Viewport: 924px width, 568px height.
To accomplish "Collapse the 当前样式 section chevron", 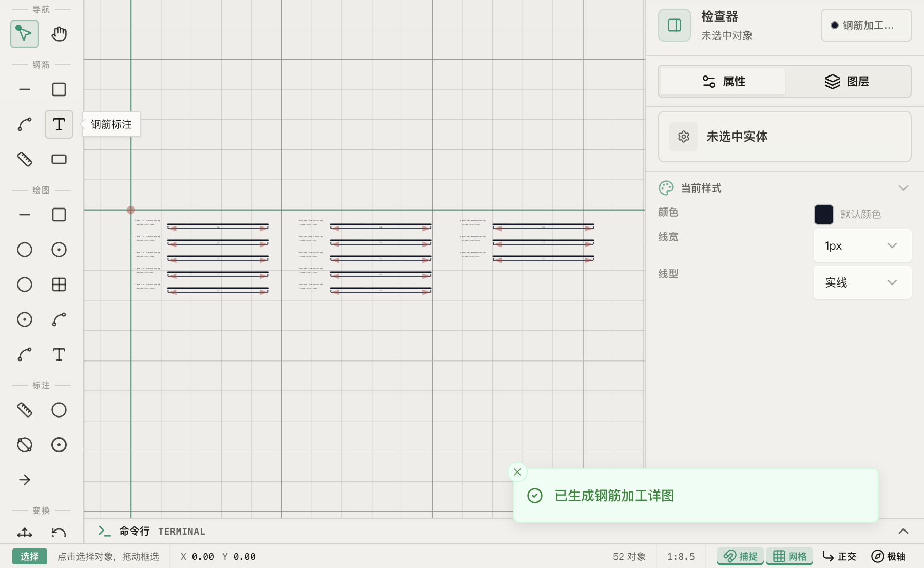I will 903,188.
